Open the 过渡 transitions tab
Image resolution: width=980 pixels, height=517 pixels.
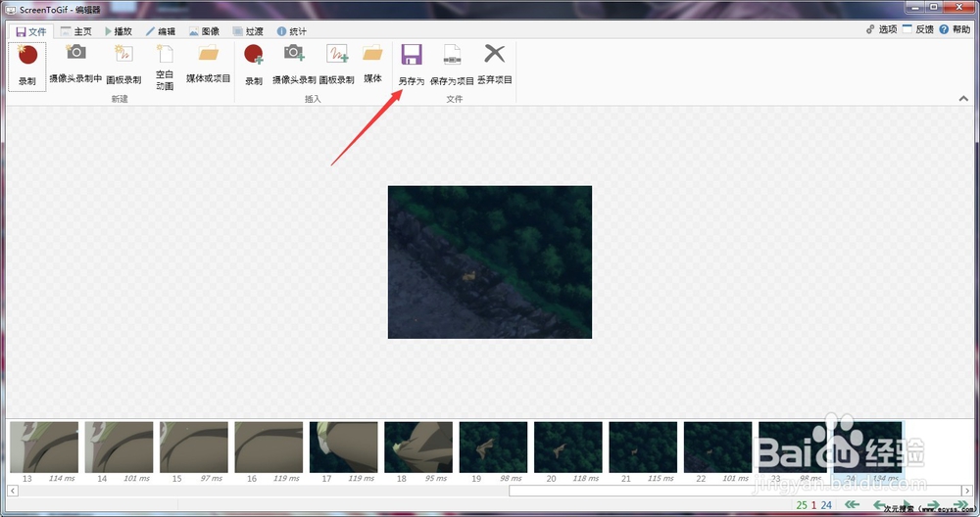(248, 31)
